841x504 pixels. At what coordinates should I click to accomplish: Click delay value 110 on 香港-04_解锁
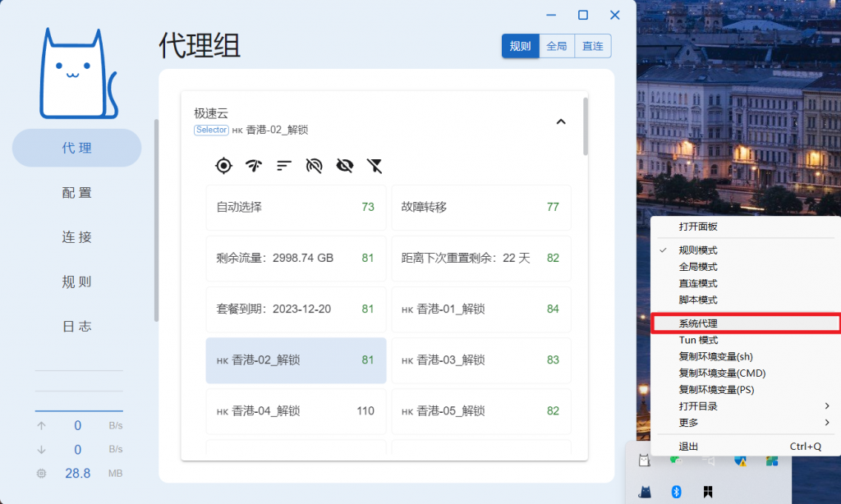click(x=365, y=411)
